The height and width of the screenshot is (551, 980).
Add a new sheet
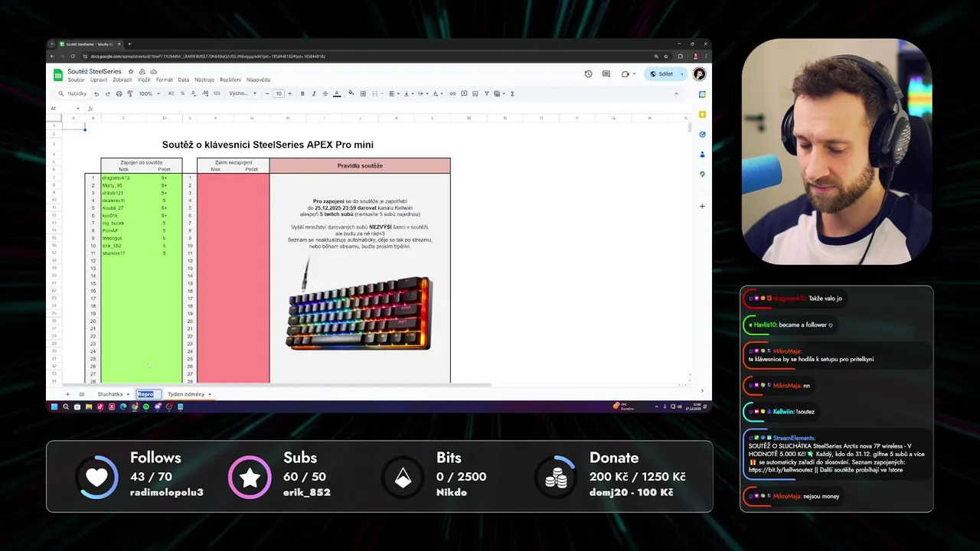click(67, 394)
